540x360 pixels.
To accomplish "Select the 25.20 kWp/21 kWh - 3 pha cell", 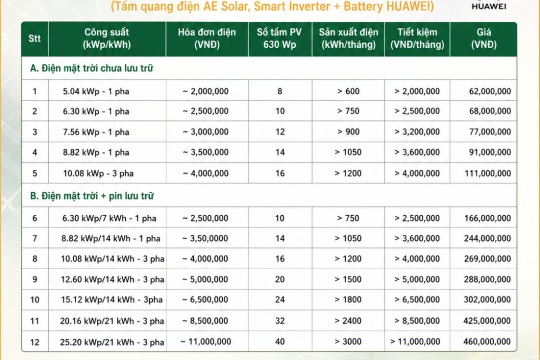I will pyautogui.click(x=112, y=342).
